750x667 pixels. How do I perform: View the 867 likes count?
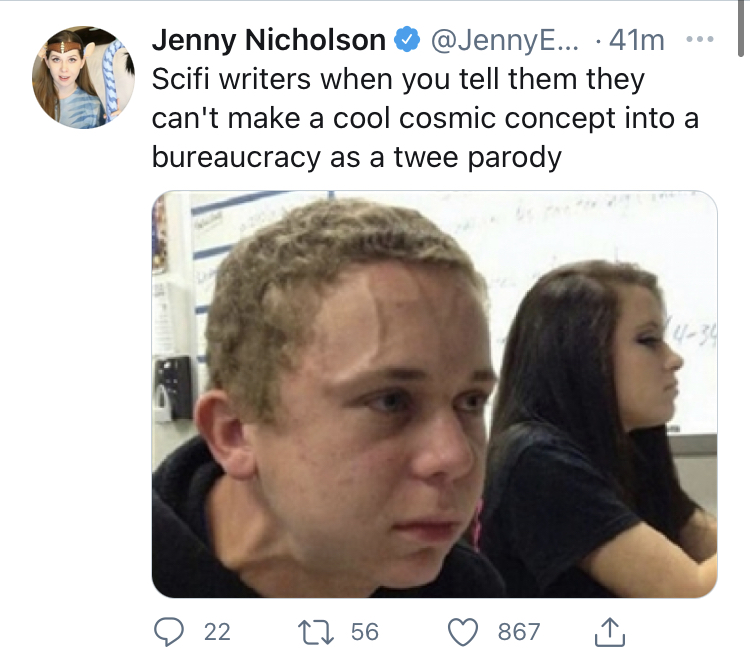click(519, 631)
